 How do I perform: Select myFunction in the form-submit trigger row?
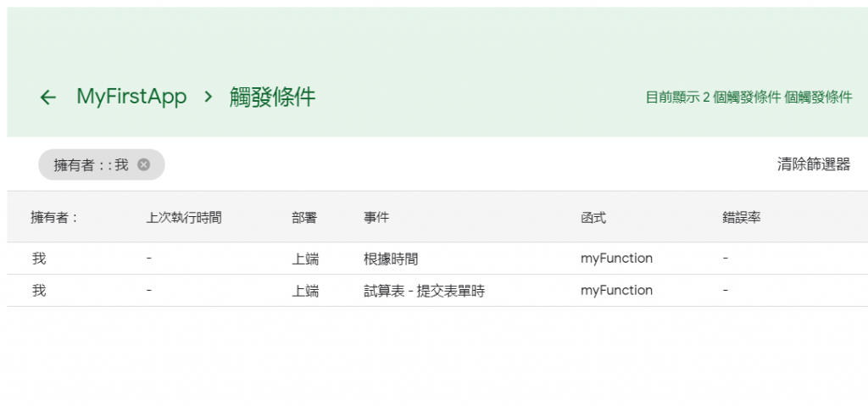click(x=617, y=290)
